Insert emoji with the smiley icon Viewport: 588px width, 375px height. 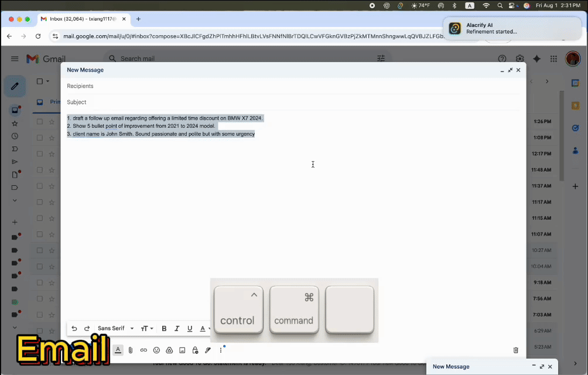156,350
